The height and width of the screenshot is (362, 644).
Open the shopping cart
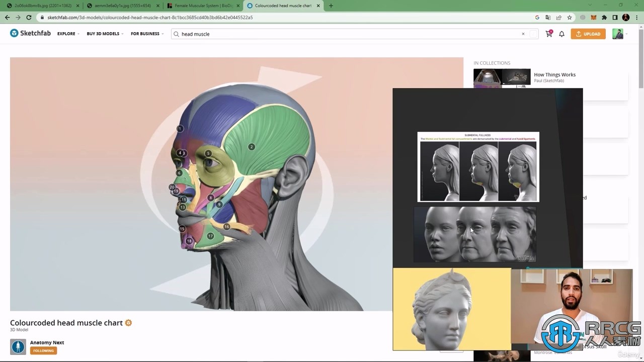(x=549, y=34)
